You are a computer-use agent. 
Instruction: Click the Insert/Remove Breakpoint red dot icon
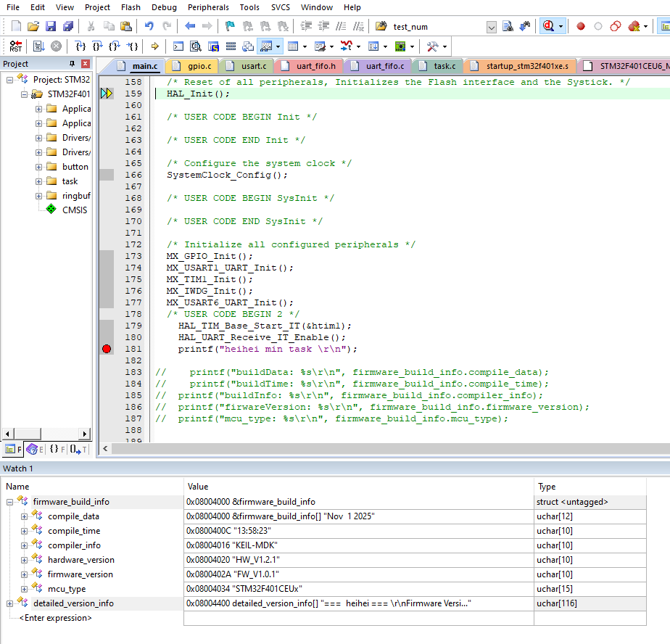coord(580,27)
